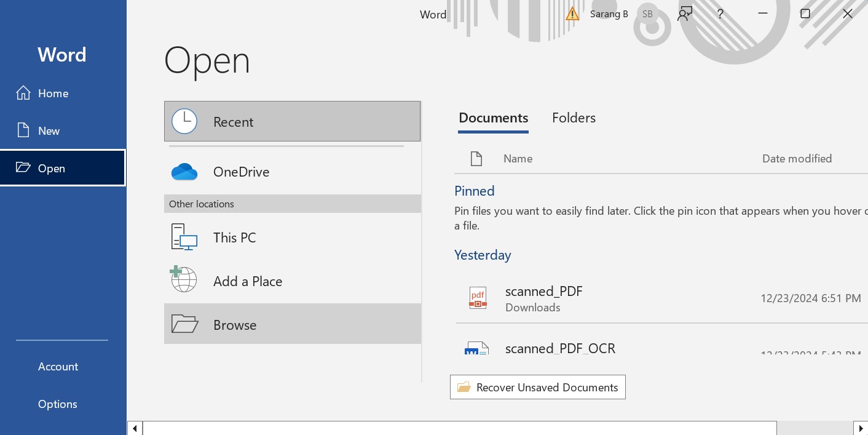Image resolution: width=868 pixels, height=435 pixels.
Task: Click the Browse folder icon
Action: click(184, 324)
